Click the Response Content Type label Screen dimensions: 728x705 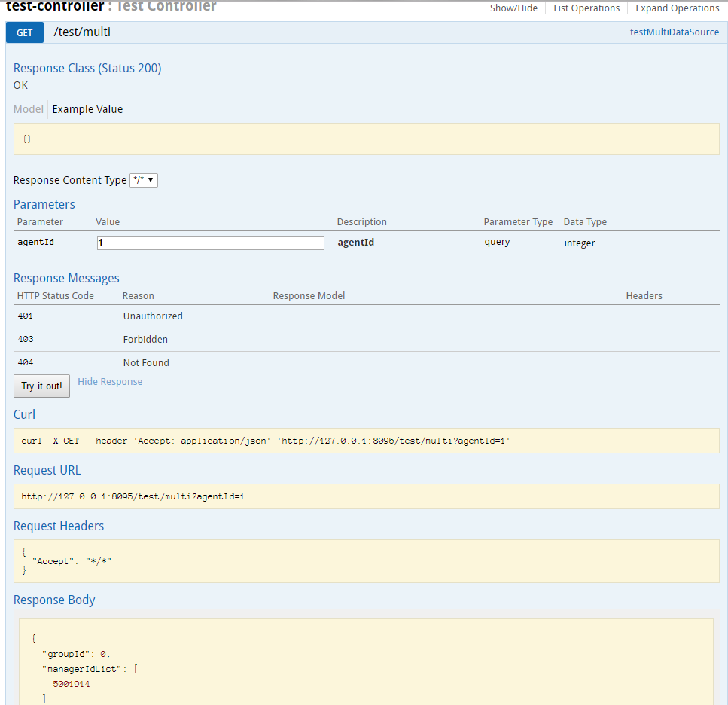click(x=70, y=180)
